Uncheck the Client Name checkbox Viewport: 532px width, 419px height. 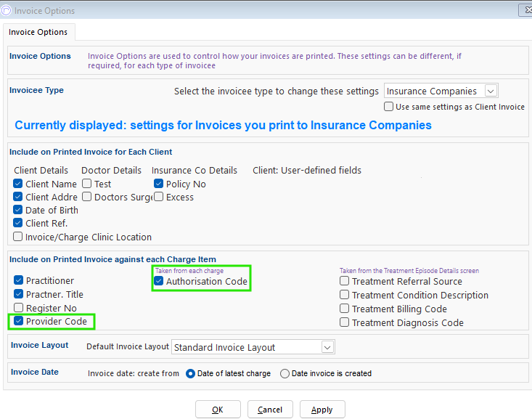pos(18,184)
